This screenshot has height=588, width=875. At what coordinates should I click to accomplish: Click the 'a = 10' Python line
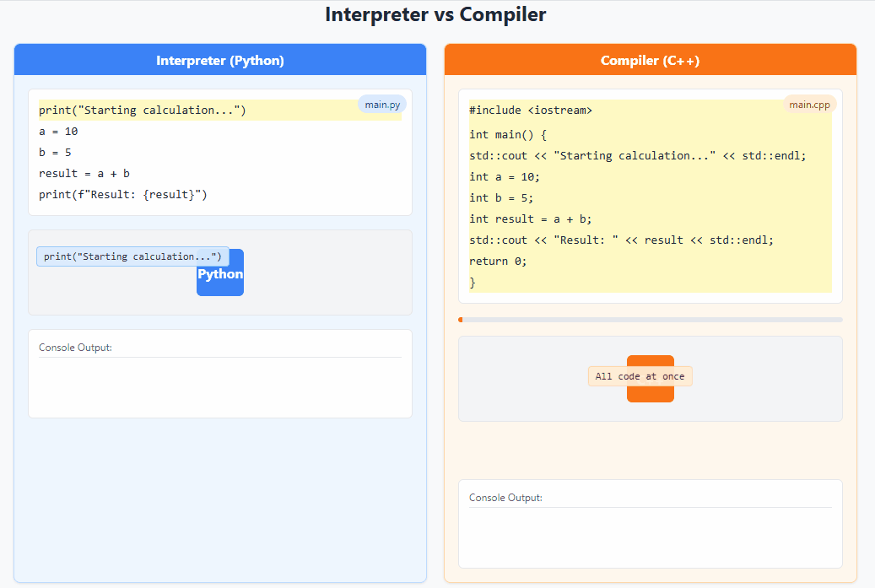coord(220,131)
